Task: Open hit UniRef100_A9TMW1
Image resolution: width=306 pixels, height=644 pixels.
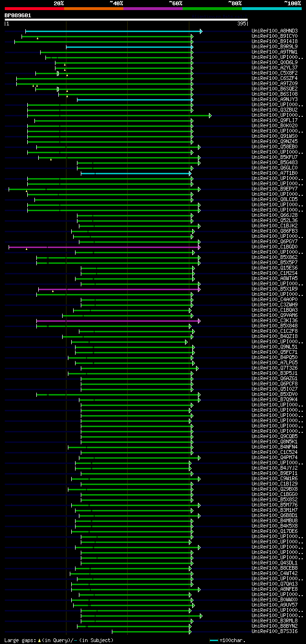Action: (274, 52)
